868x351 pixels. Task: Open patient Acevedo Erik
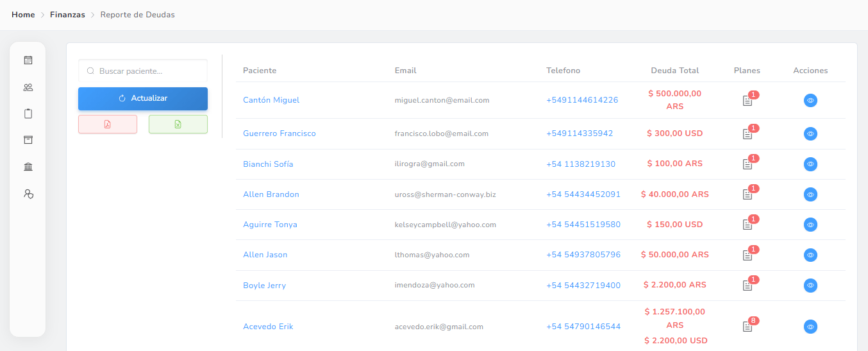coord(268,327)
